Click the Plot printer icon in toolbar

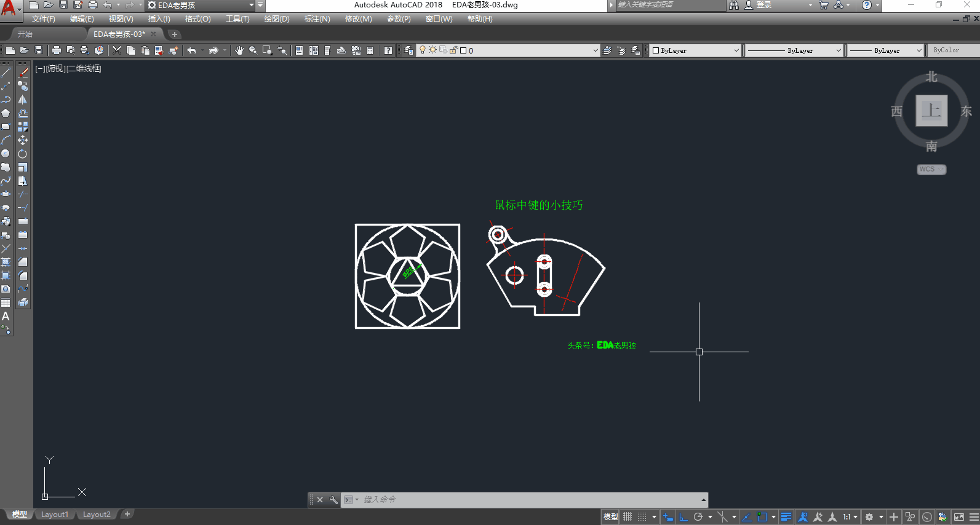click(x=57, y=50)
